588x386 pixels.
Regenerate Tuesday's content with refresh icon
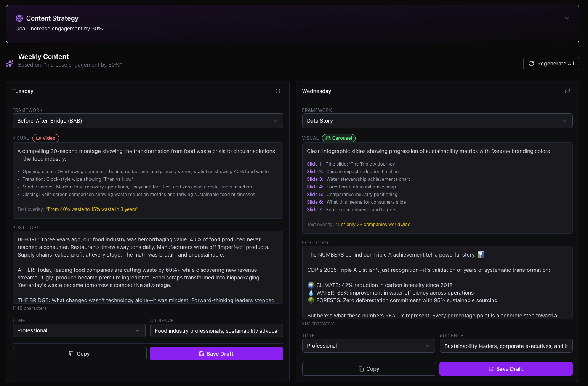[278, 91]
